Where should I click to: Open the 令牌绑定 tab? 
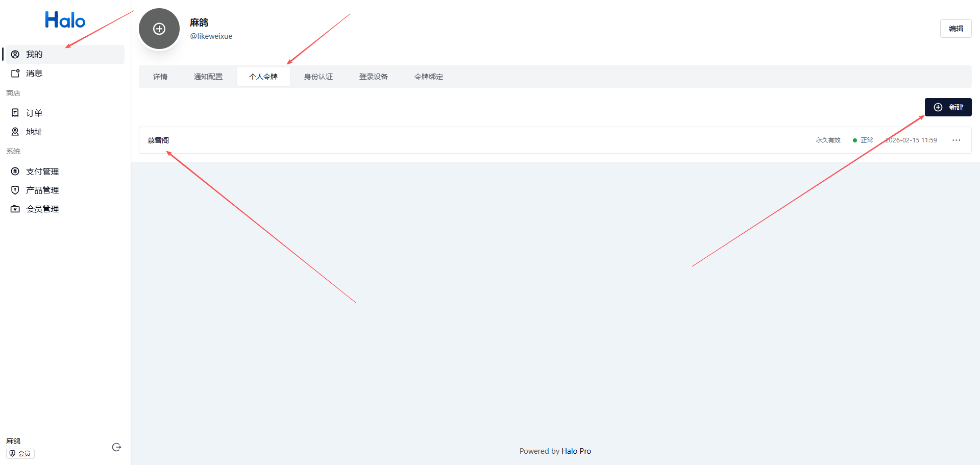point(429,77)
